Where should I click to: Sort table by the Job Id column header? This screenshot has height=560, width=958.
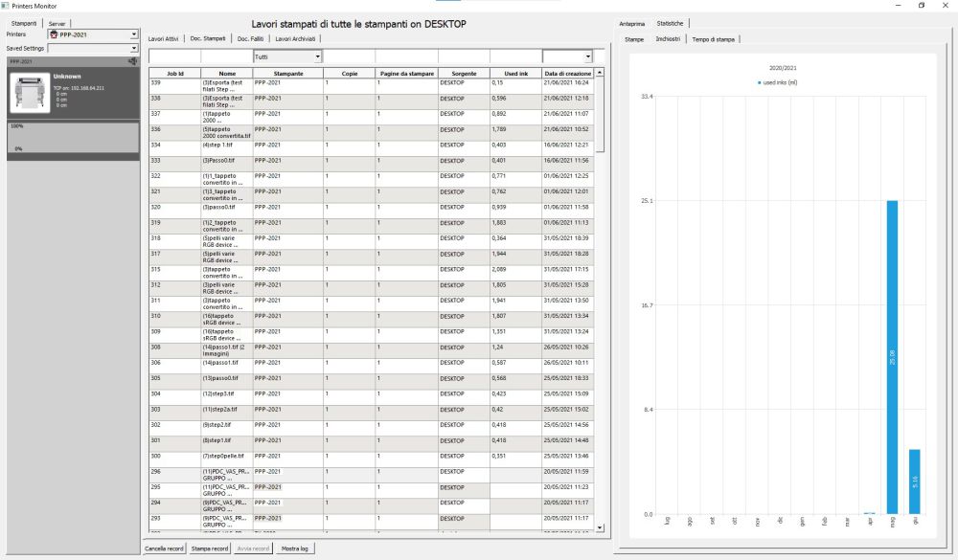(x=174, y=74)
